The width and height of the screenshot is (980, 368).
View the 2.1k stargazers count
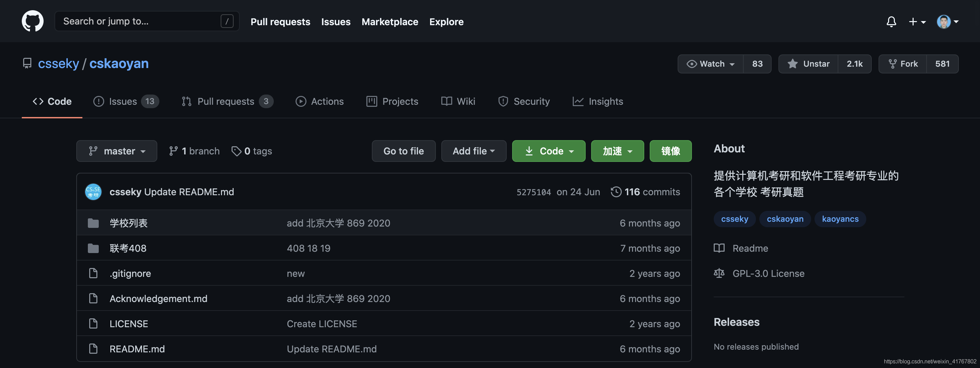click(x=855, y=64)
